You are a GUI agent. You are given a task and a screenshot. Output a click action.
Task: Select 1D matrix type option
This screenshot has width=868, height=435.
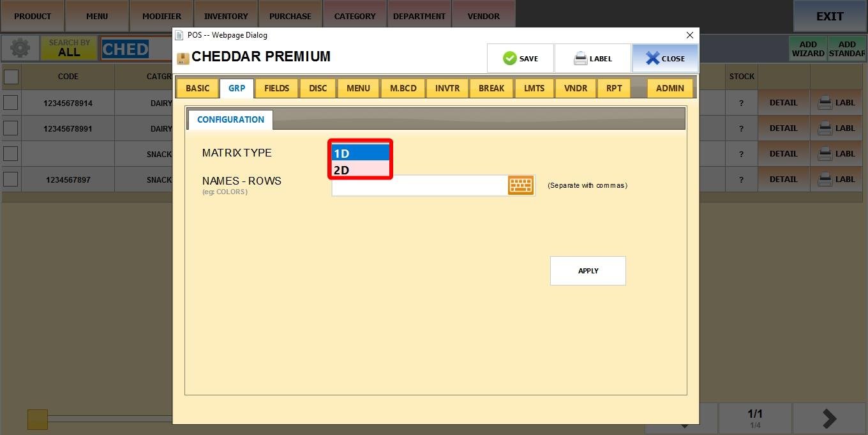click(x=360, y=153)
